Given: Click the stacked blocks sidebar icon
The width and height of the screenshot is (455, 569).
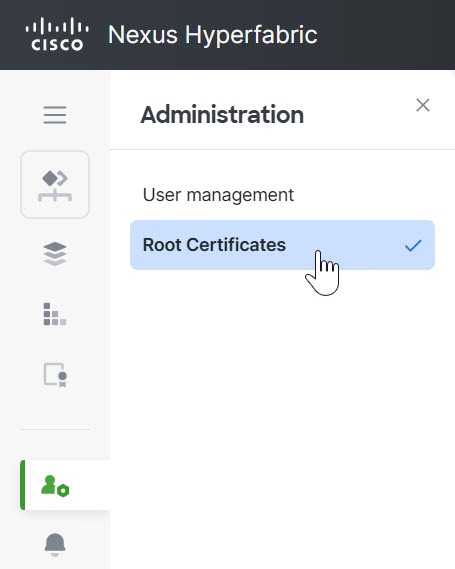Looking at the screenshot, I should click(55, 314).
